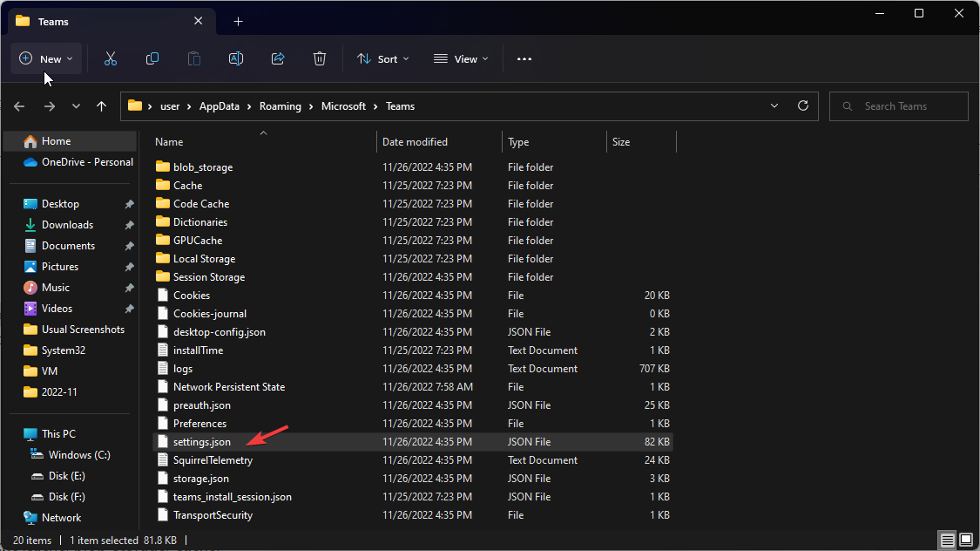Click the Rename icon
The height and width of the screenshot is (551, 980).
(235, 58)
